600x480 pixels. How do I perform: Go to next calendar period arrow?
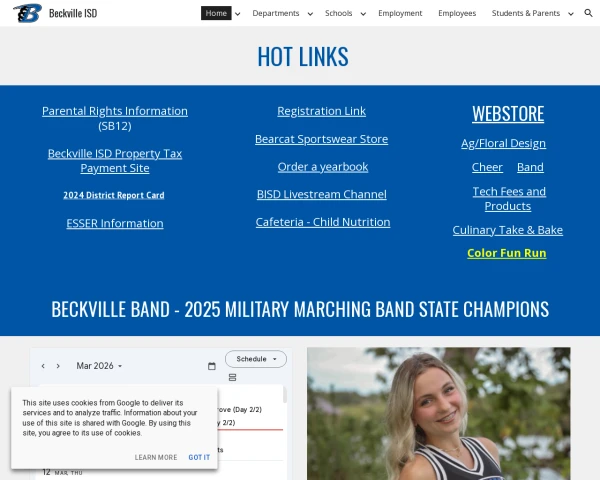pyautogui.click(x=58, y=366)
